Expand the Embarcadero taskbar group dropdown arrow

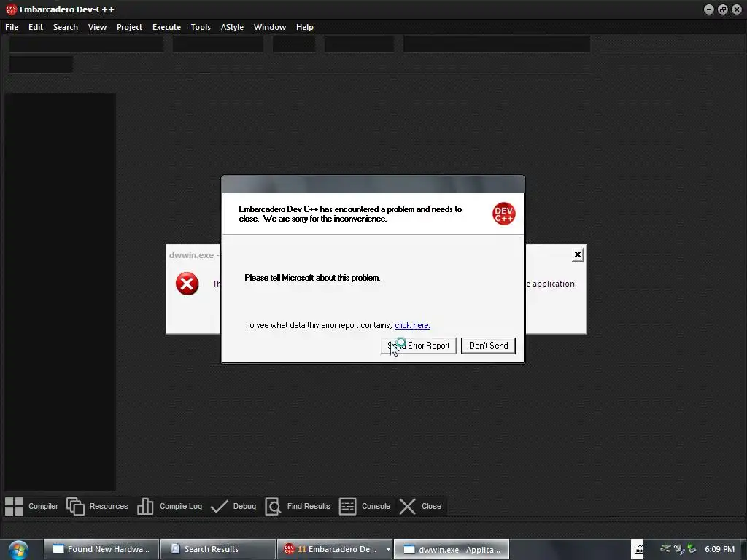[x=388, y=550]
